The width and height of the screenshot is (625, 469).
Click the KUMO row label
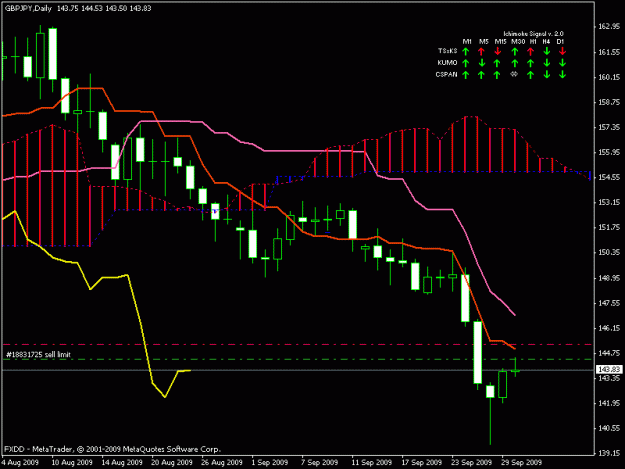click(447, 63)
